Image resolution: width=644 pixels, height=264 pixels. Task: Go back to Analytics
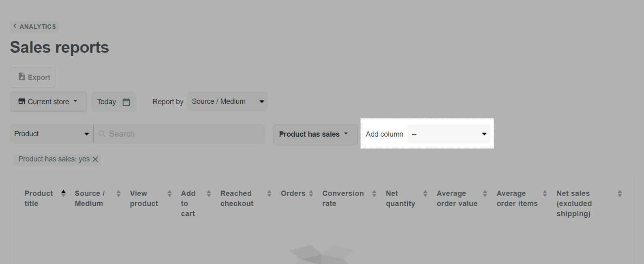tap(34, 27)
